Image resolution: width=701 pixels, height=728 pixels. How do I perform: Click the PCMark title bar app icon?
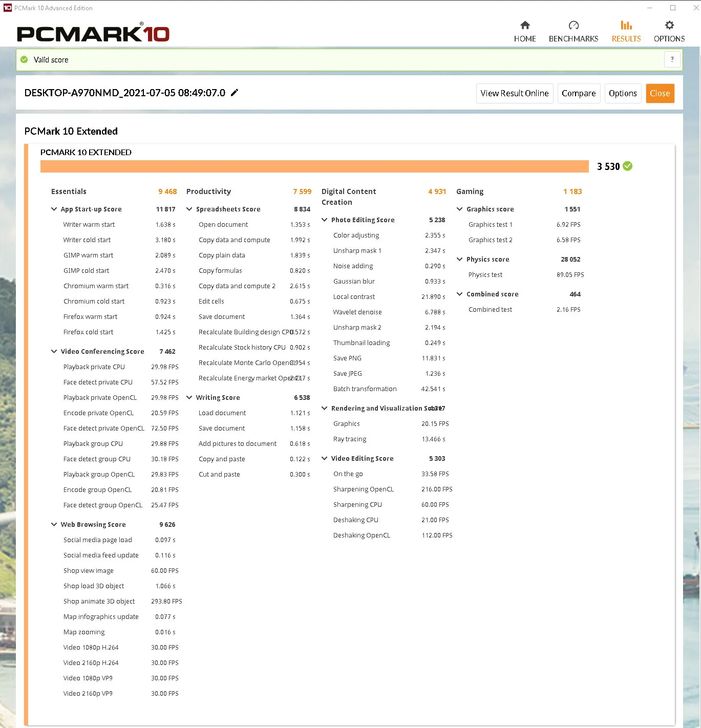click(7, 8)
